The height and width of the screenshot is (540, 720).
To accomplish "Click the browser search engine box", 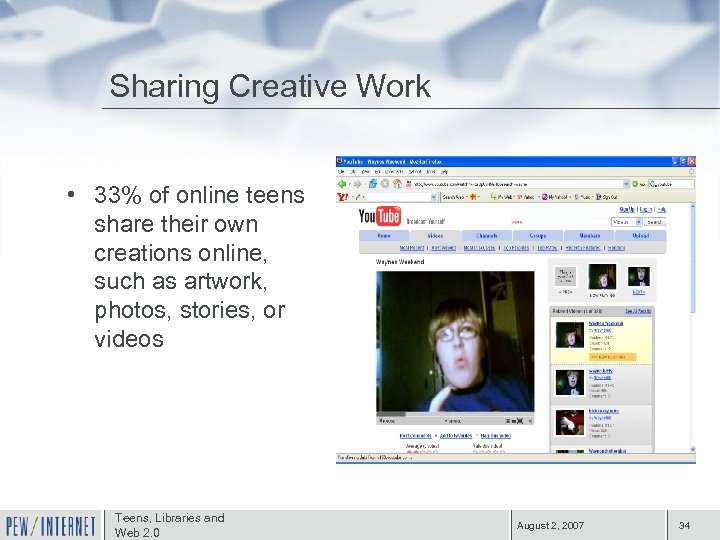I will (x=671, y=184).
